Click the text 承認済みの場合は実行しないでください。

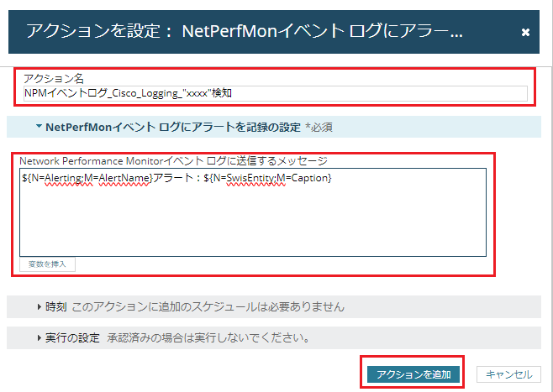tap(208, 338)
